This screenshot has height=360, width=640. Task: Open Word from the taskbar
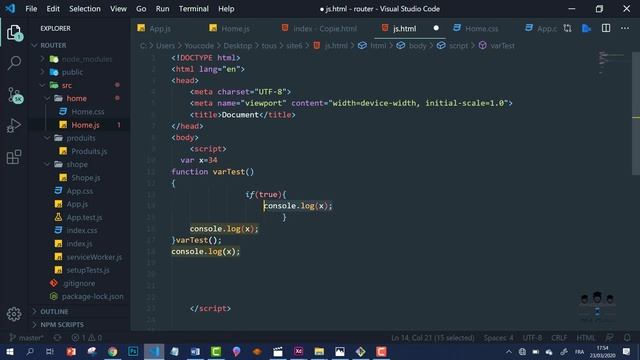click(195, 351)
